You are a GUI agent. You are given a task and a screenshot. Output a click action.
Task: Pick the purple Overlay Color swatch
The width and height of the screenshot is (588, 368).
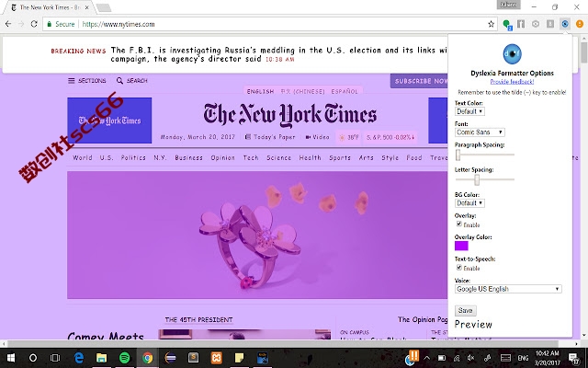(461, 246)
